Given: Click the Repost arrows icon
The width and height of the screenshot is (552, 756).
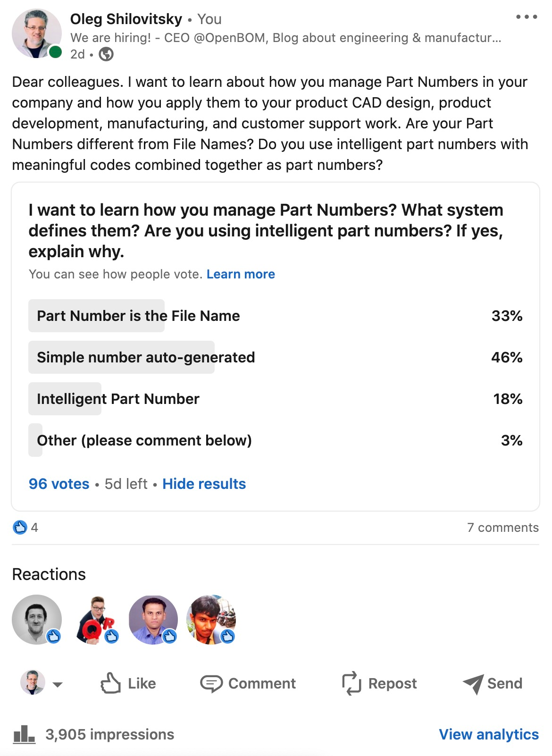Looking at the screenshot, I should click(x=351, y=683).
